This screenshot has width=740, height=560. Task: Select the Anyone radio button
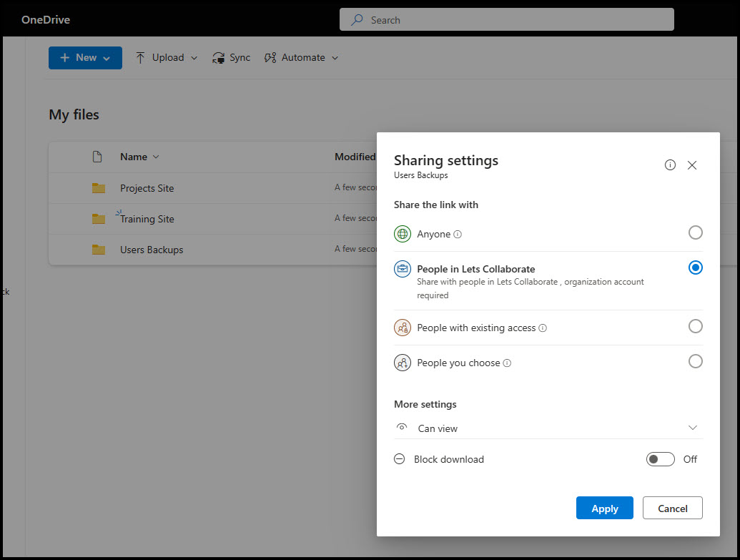coord(695,232)
